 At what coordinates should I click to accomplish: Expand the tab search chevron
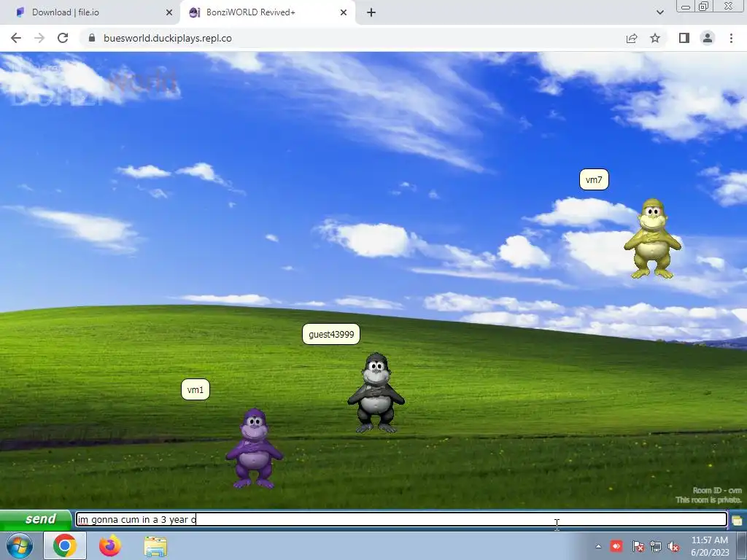659,12
